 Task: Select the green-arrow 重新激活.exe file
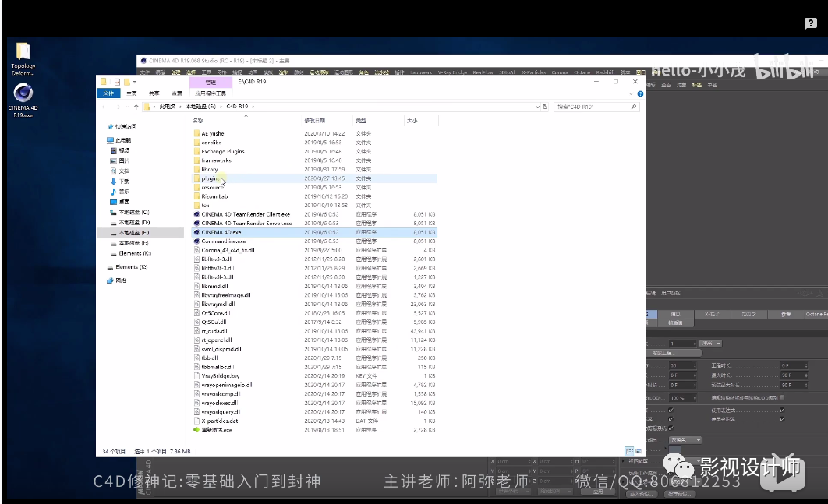pos(313,429)
